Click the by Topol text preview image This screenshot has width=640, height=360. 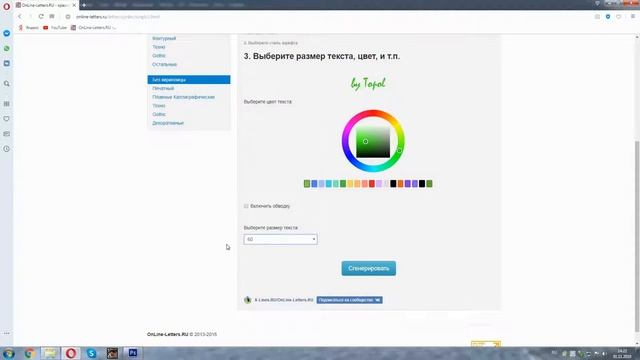coord(368,84)
